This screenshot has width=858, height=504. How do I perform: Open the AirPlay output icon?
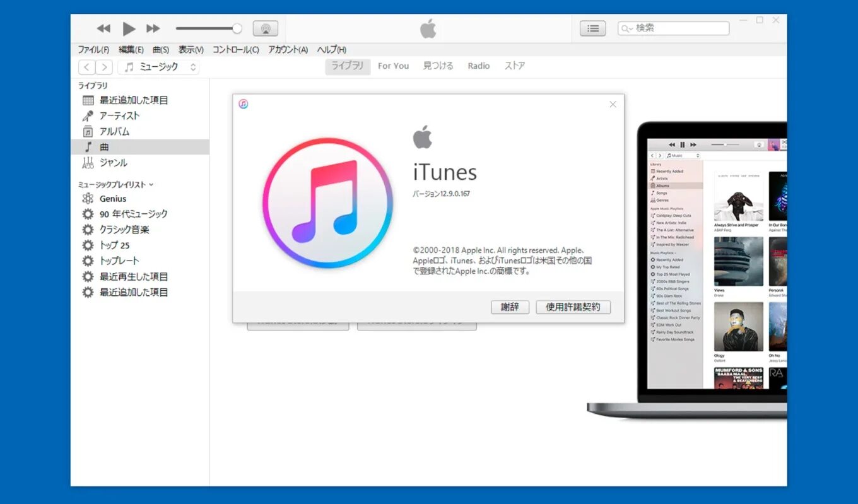point(266,28)
